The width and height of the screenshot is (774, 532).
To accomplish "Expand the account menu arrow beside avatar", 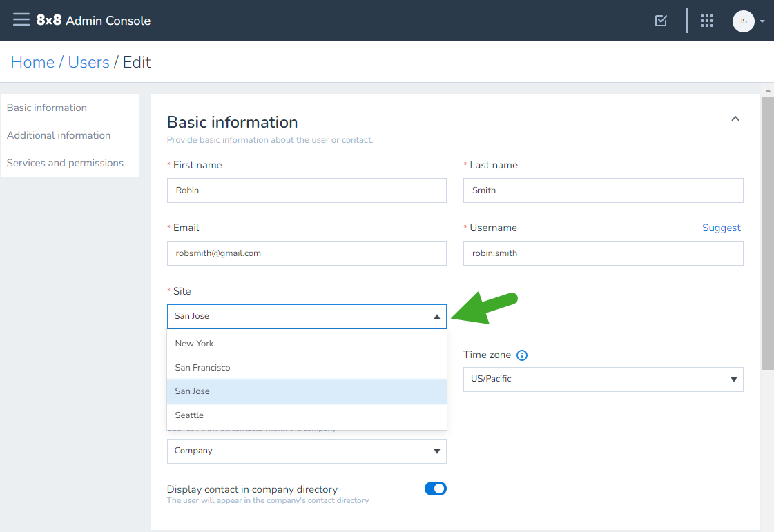I will pos(762,21).
